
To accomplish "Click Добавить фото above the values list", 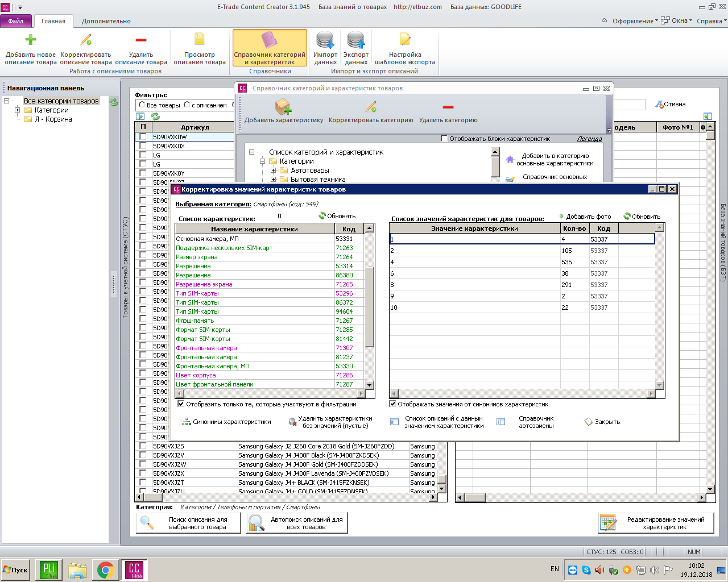I will point(585,217).
